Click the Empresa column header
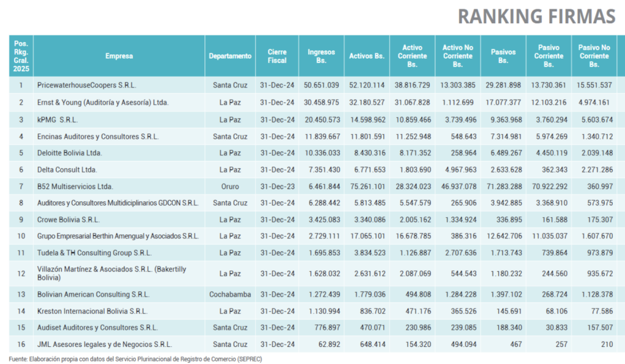625x364 pixels. [x=119, y=56]
